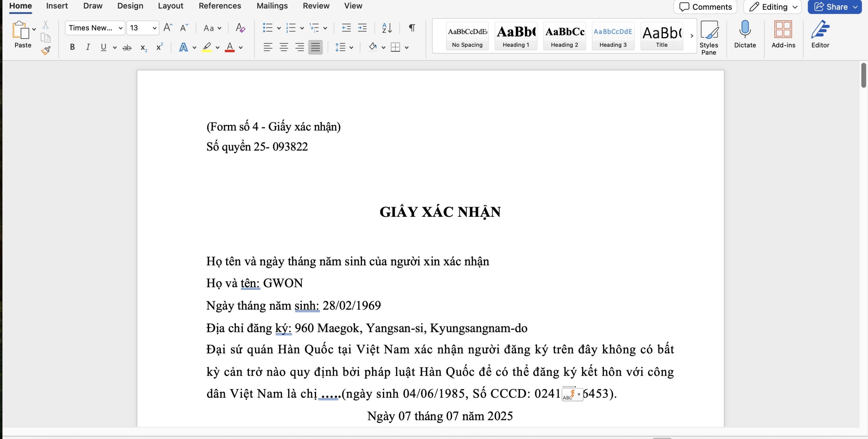Expand the styles gallery arrow
Image resolution: width=868 pixels, height=439 pixels.
pyautogui.click(x=692, y=36)
